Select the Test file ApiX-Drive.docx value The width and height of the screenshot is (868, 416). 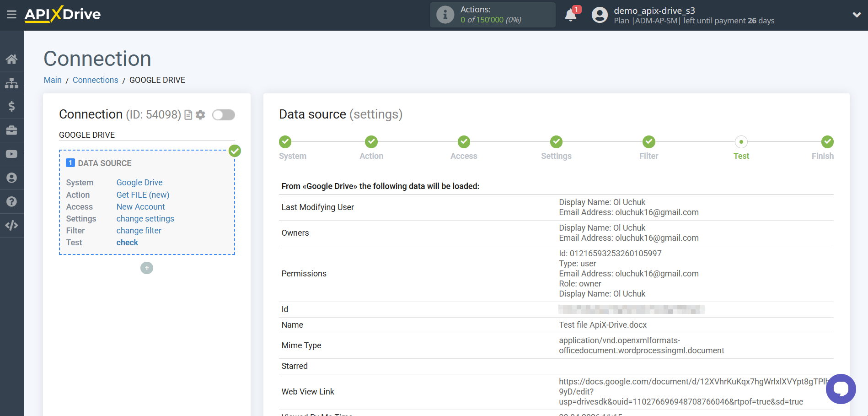click(603, 325)
